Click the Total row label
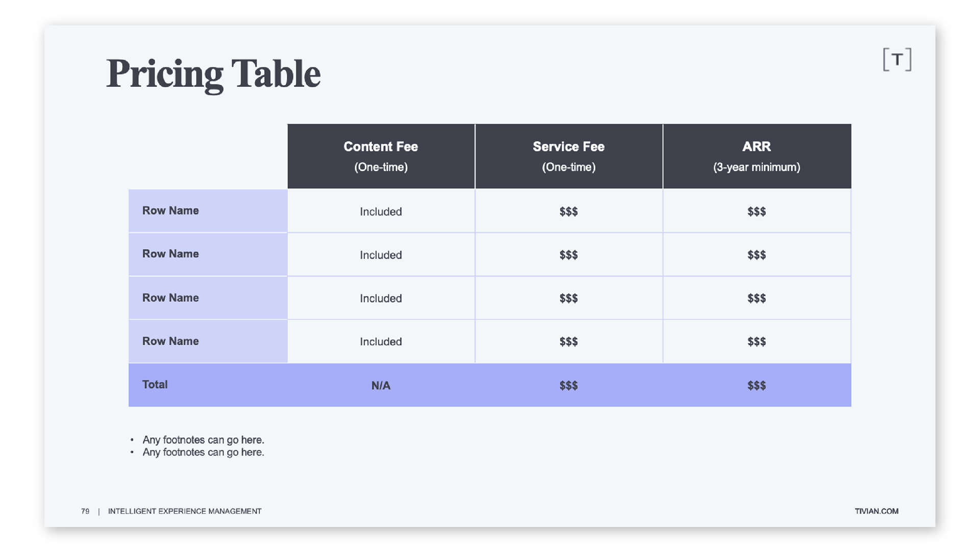Screen dimensions: 980x552 (155, 385)
